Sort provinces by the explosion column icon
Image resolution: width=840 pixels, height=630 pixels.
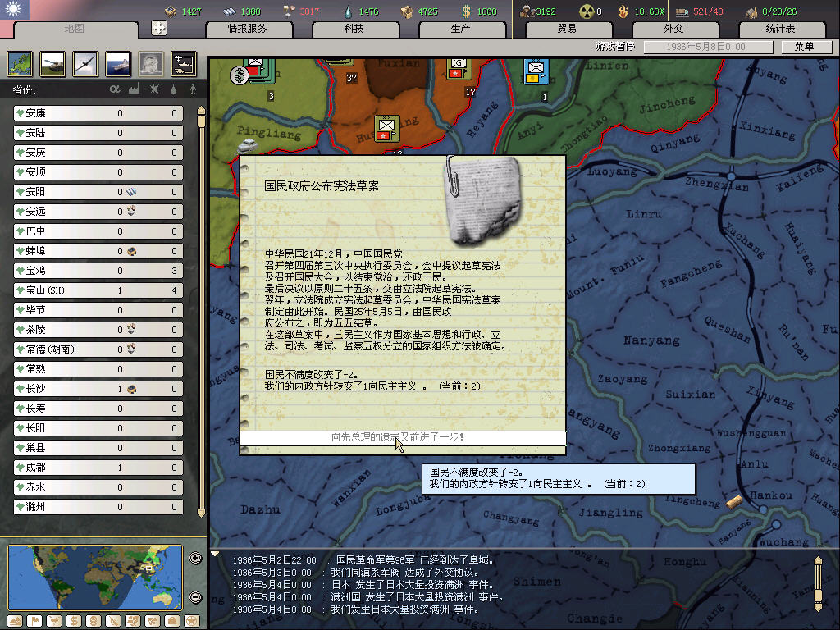point(154,89)
